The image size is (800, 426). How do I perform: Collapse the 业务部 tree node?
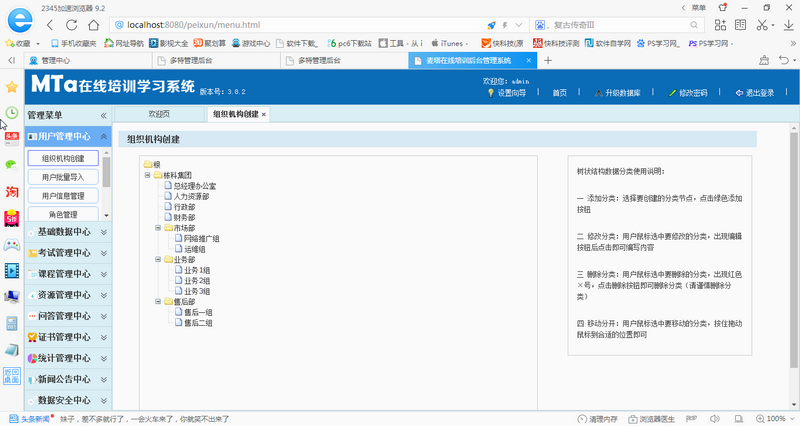pos(158,260)
